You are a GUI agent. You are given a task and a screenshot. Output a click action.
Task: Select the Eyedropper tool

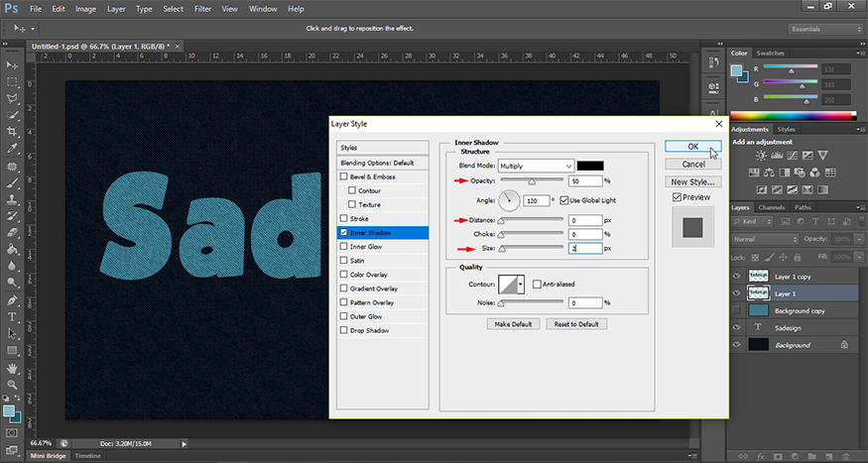(12, 149)
